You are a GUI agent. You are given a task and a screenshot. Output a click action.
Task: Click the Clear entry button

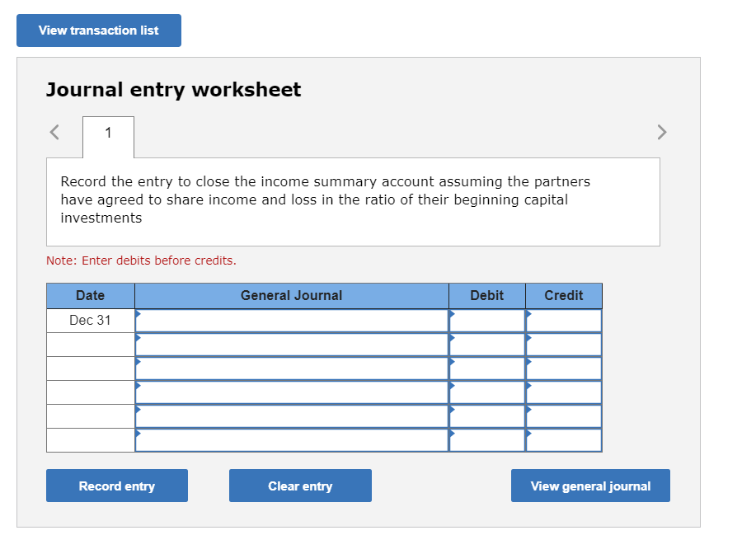tap(300, 485)
